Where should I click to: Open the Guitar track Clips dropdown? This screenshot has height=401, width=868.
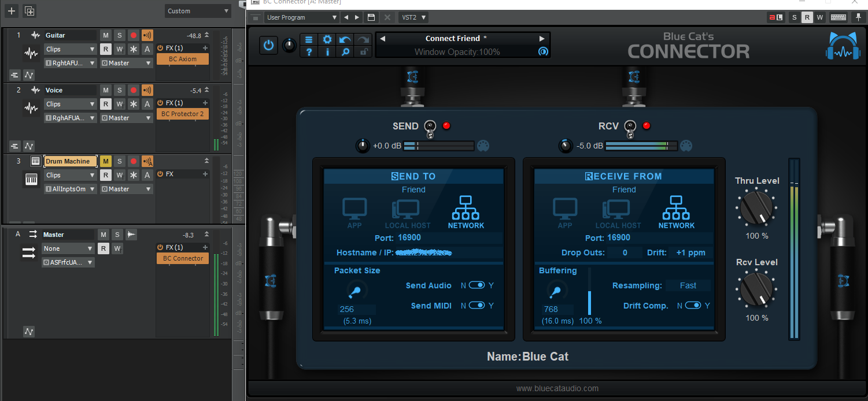point(70,49)
